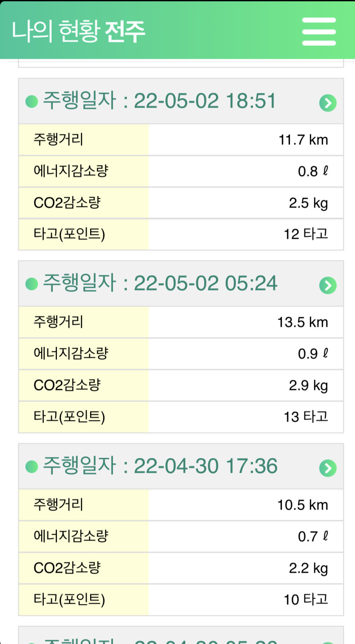Expand ride header 주행일자 22-05-02 05:24
Viewport: 355px width, 644px height.
tap(181, 284)
